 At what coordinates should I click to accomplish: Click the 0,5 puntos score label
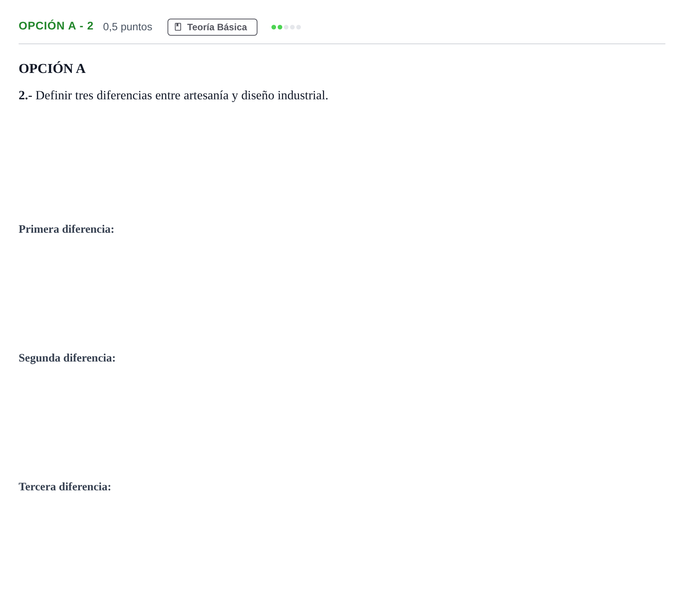(128, 27)
